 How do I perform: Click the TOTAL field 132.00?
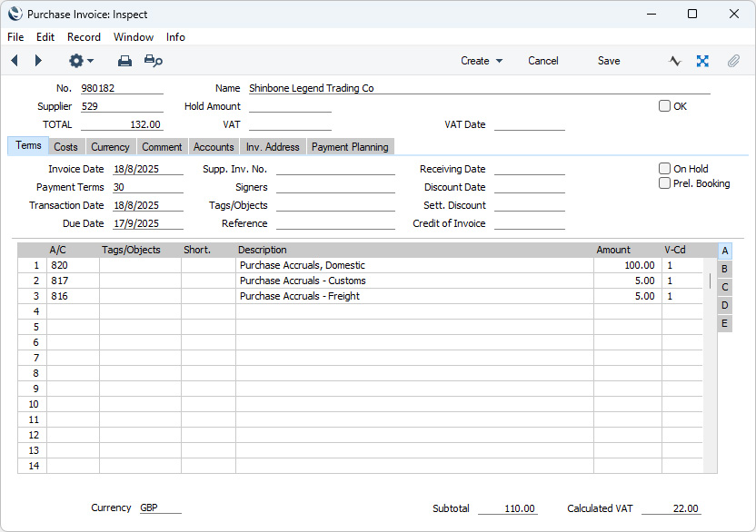122,124
